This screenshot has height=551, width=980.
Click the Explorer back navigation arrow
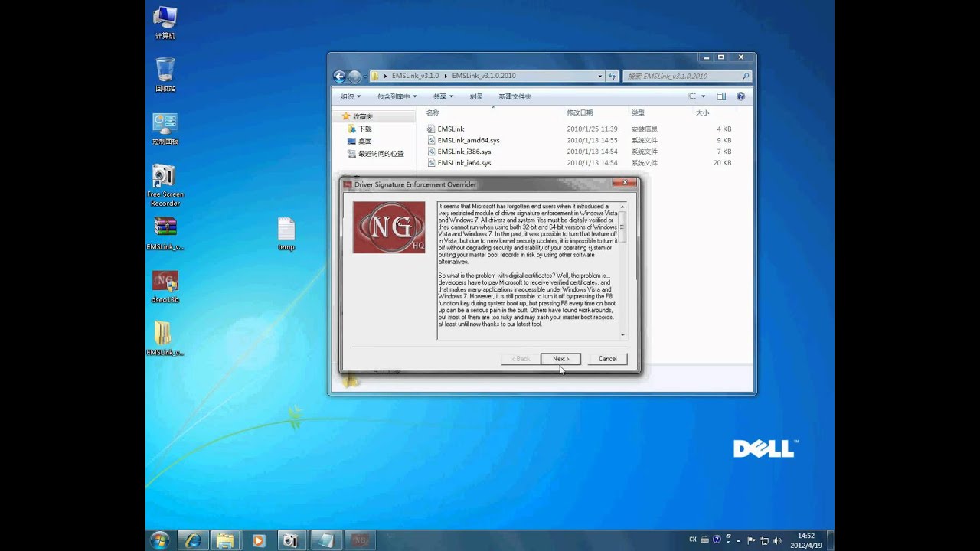(339, 76)
